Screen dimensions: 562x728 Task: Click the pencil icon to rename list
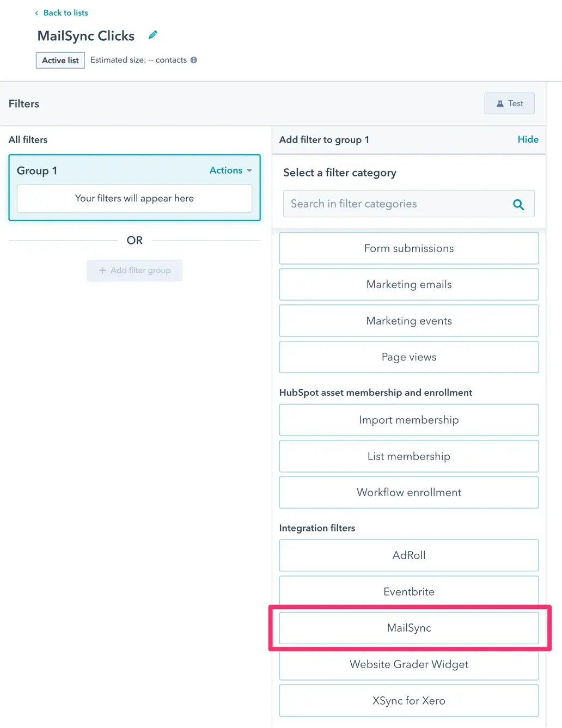tap(153, 35)
